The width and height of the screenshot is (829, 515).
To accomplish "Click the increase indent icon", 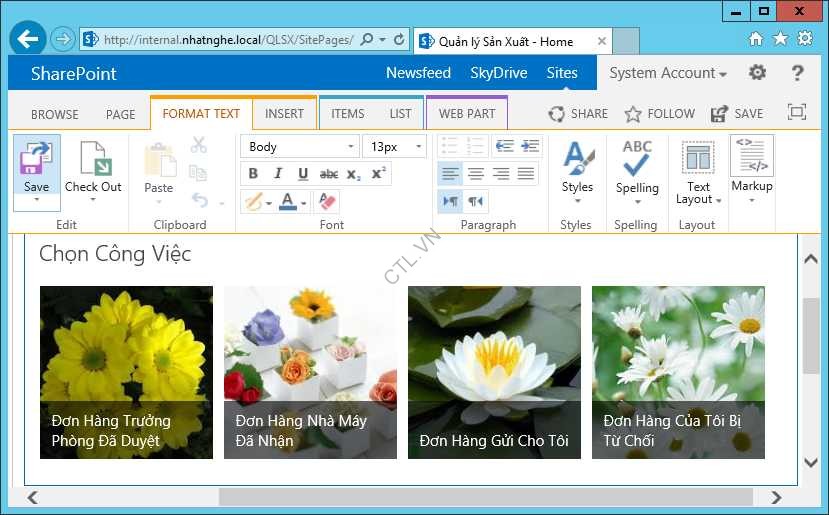I will 530,146.
